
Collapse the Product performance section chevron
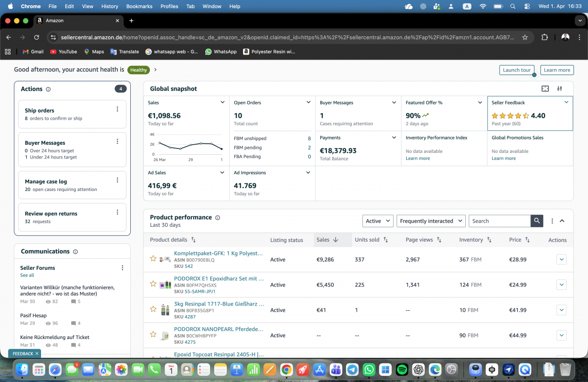pos(562,221)
